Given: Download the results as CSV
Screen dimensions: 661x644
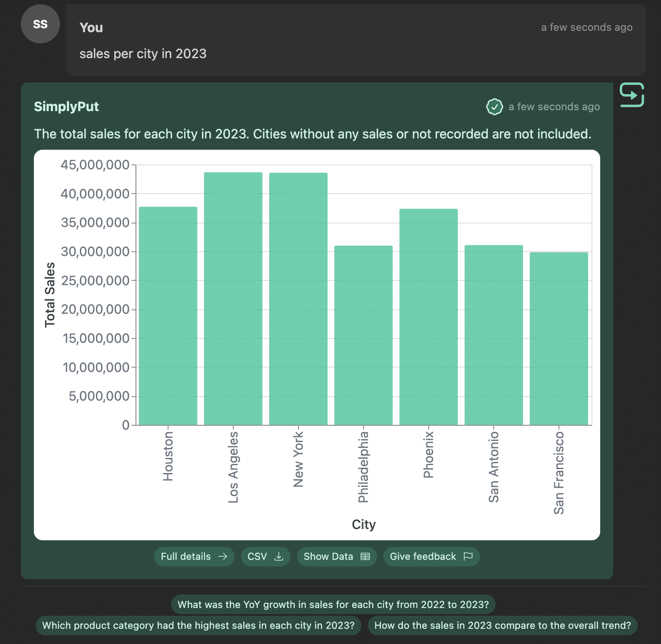Looking at the screenshot, I should click(x=265, y=556).
